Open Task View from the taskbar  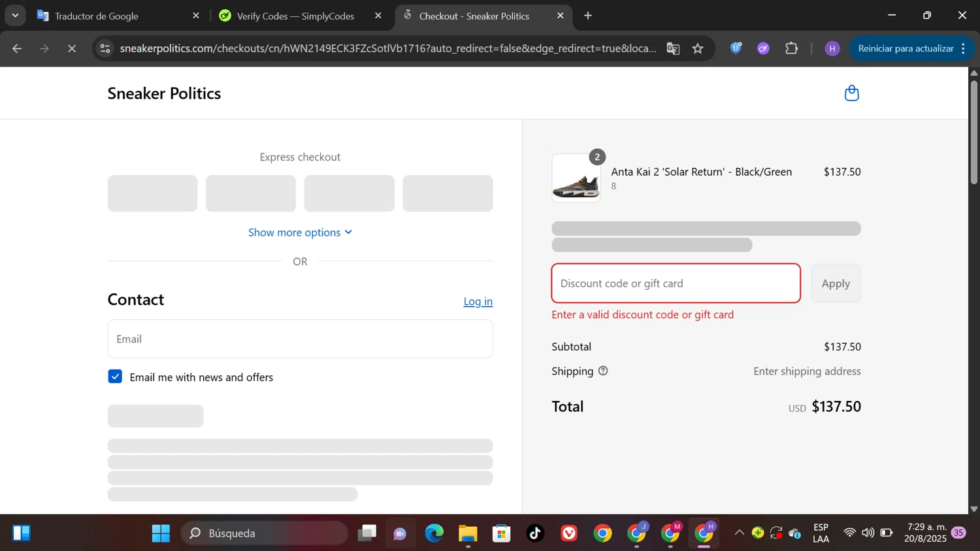coord(367,533)
